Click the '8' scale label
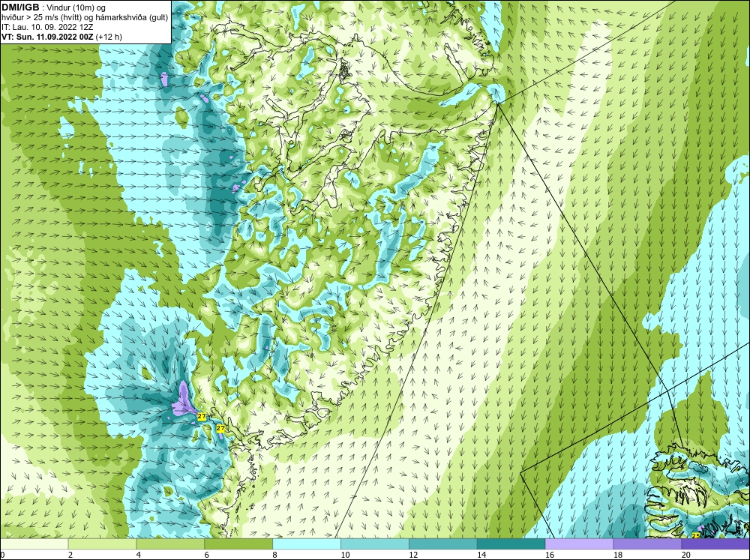 pos(275,555)
